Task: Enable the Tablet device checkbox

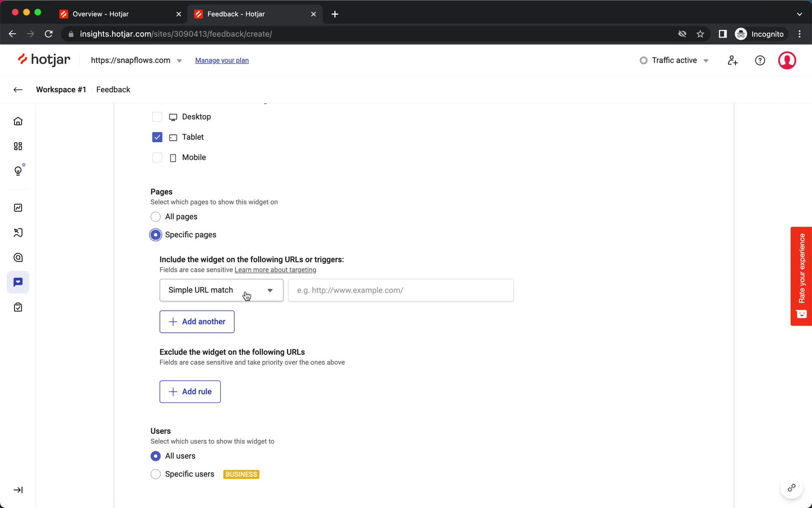Action: pyautogui.click(x=156, y=137)
